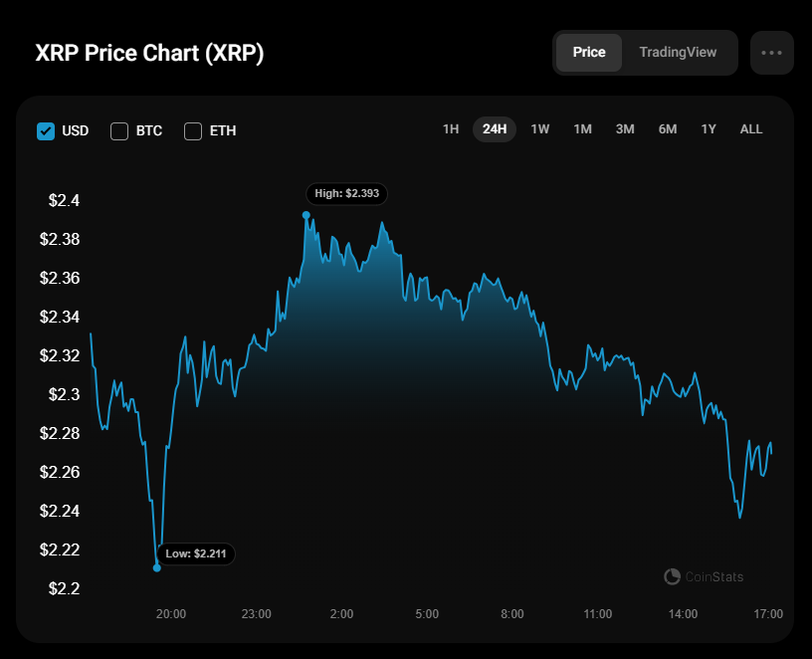Select the 6M time range
Viewport: 812px width, 659px height.
[x=668, y=129]
